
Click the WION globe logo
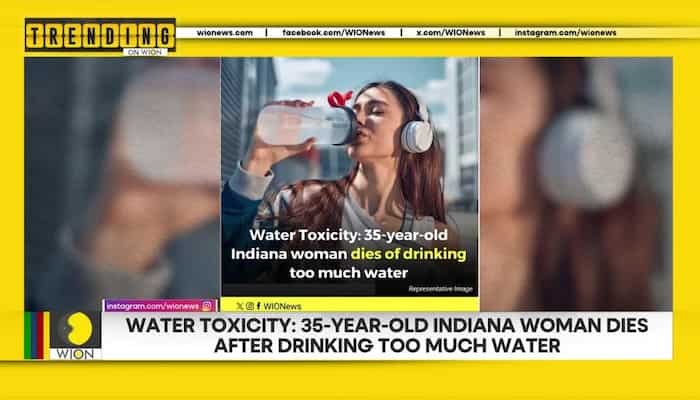coord(76,336)
